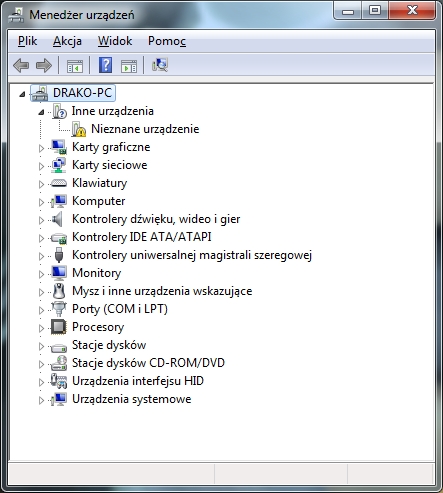Select Mysz i inne urządzenia wskazujące
Viewport: 443px width, 493px height.
[x=162, y=291]
